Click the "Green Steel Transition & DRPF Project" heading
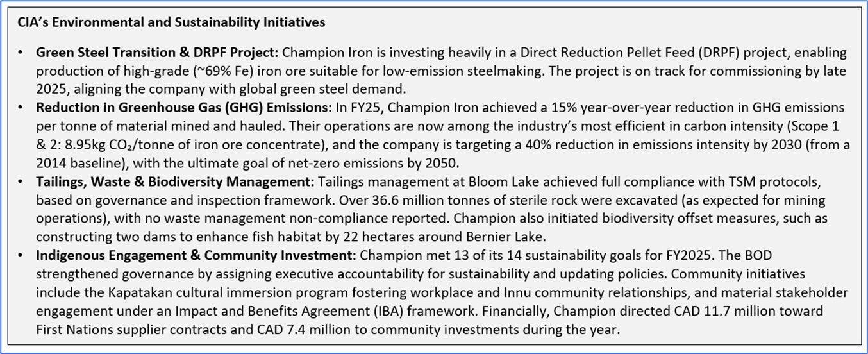The height and width of the screenshot is (354, 868). [158, 53]
